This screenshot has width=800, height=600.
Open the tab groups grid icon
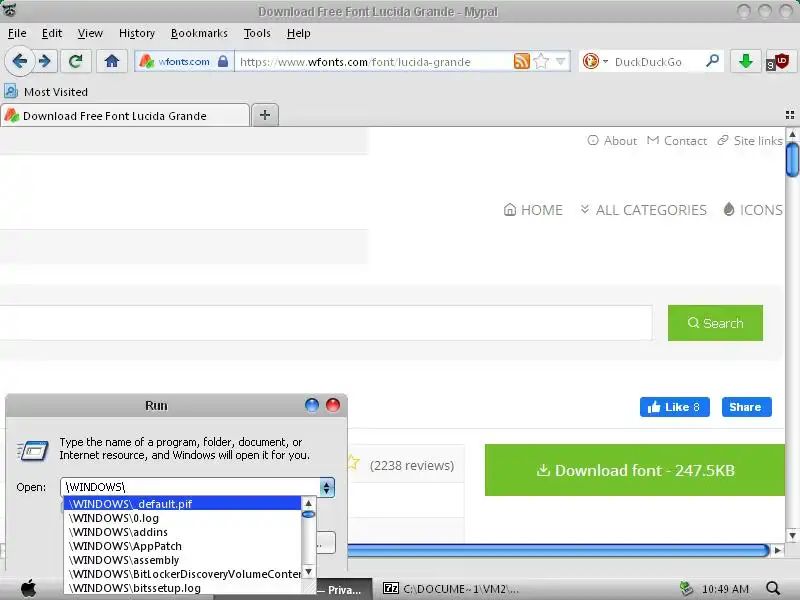(x=790, y=115)
